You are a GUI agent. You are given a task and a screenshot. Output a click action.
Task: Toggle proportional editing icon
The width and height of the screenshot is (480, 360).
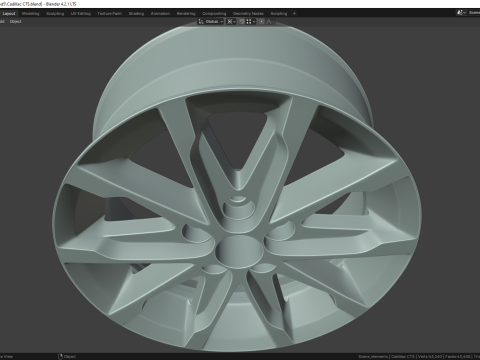click(x=262, y=22)
